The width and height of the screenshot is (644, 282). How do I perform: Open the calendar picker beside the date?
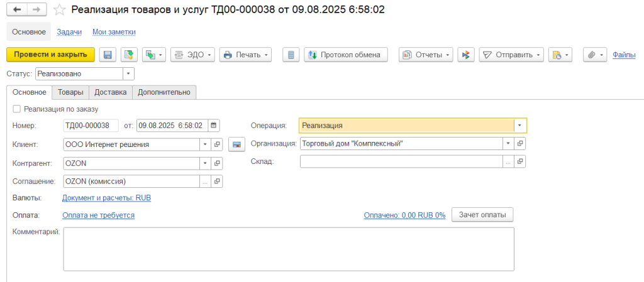(x=214, y=125)
